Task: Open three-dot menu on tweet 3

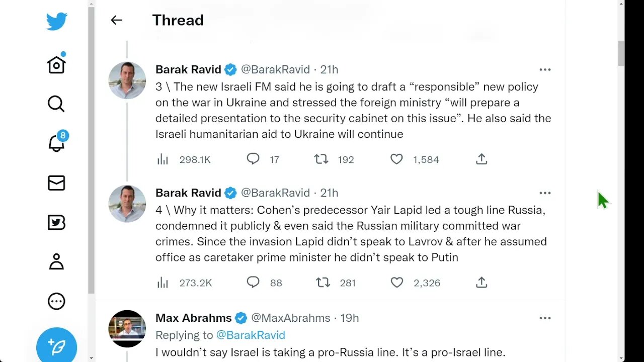Action: coord(545,69)
